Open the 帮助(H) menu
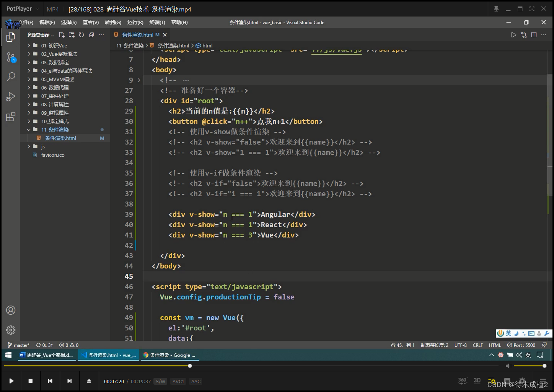The width and height of the screenshot is (554, 392). coord(179,23)
